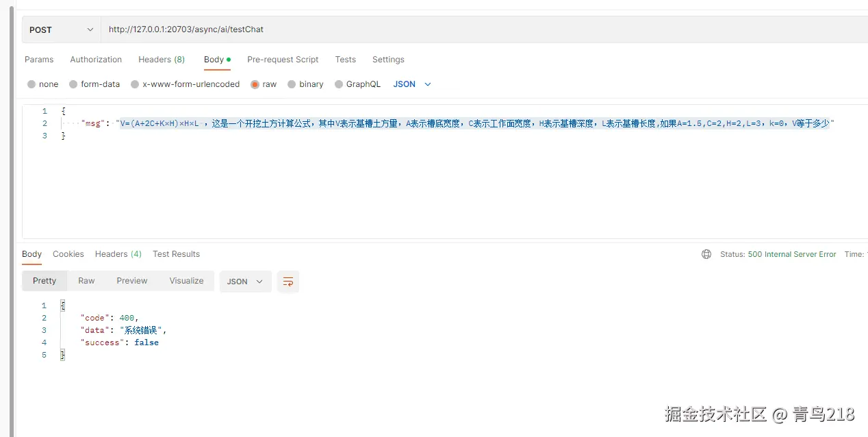
Task: Open the response Headers (4) tab
Action: point(118,254)
